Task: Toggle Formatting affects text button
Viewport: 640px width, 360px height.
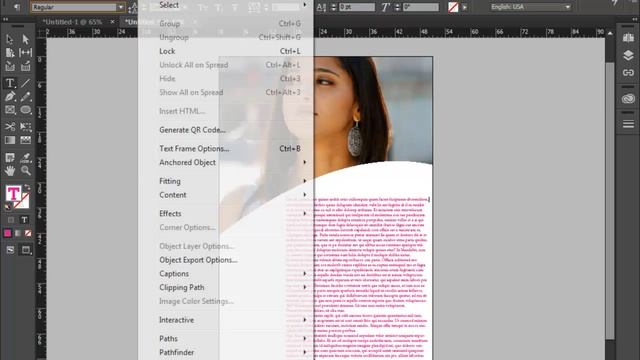Action: click(x=24, y=220)
